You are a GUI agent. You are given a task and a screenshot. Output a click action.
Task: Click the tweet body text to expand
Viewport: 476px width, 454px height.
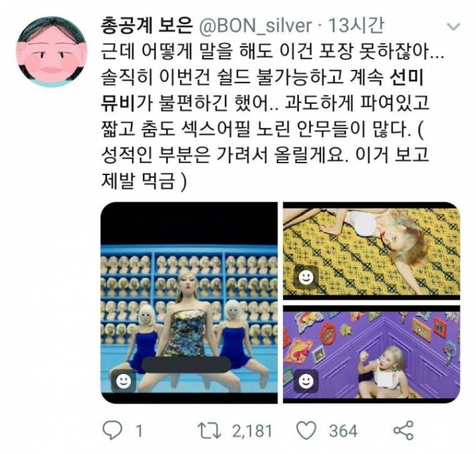tap(272, 117)
